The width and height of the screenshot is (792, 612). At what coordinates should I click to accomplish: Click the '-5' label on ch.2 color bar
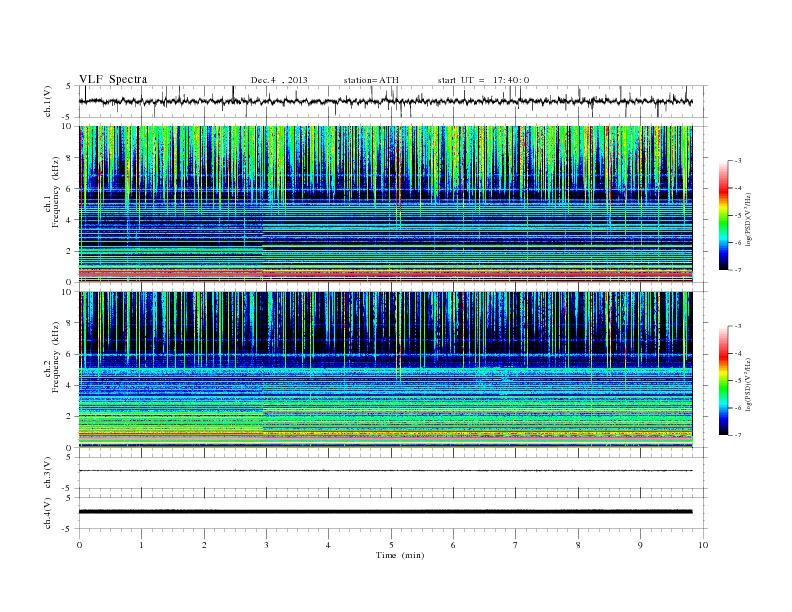[x=737, y=381]
